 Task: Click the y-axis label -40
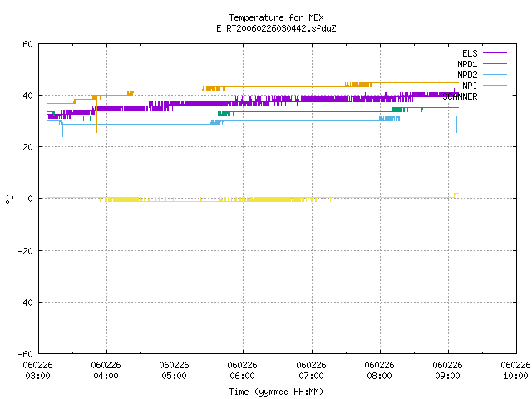click(x=26, y=303)
